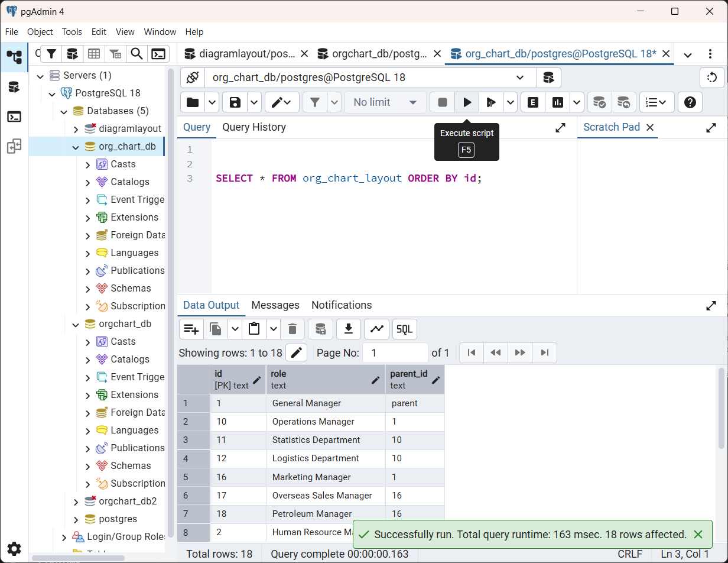Open settings gear in left sidebar
Viewport: 728px width, 563px height.
[14, 548]
